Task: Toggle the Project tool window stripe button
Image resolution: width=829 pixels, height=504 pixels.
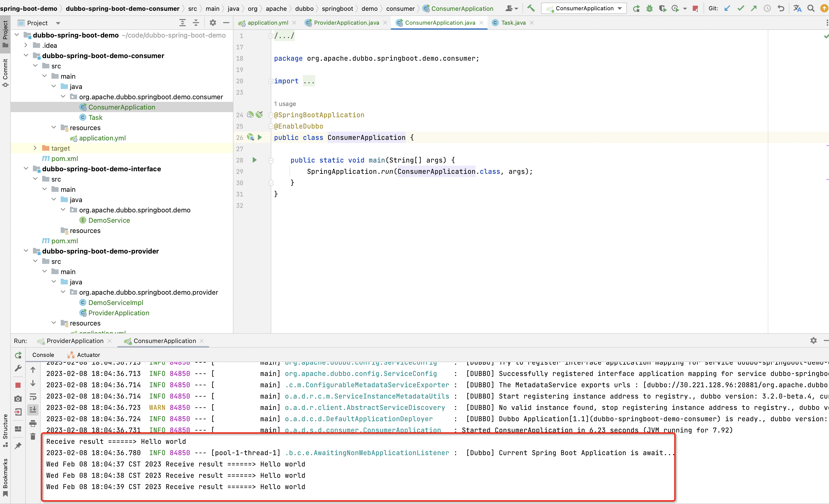Action: point(5,34)
